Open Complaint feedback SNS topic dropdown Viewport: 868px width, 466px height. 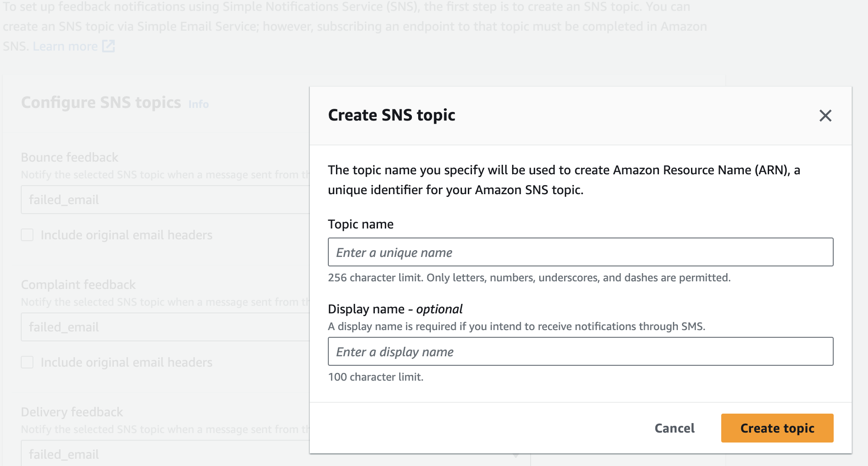(165, 327)
